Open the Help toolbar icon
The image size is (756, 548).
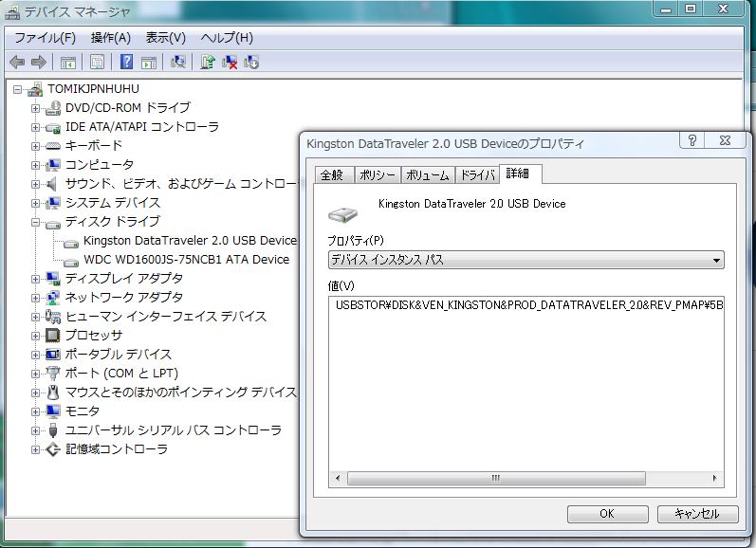coord(126,62)
